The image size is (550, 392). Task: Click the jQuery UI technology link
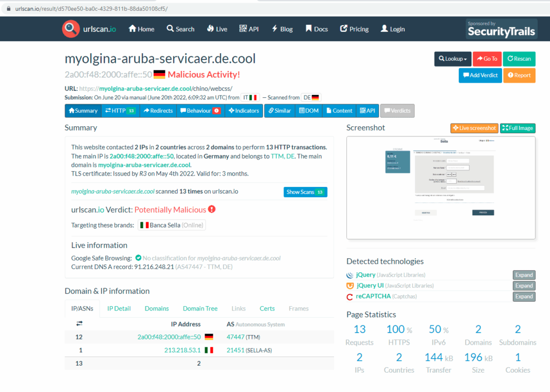(x=370, y=286)
